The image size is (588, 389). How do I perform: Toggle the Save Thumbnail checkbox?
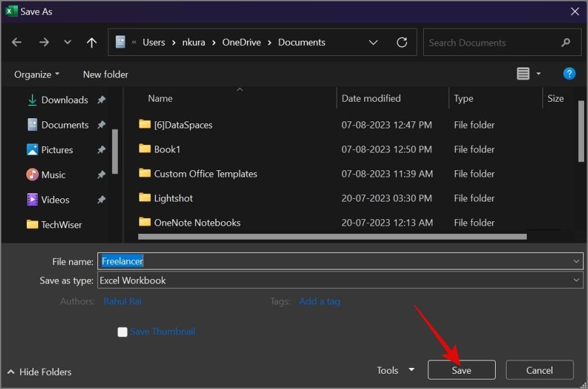pos(122,332)
